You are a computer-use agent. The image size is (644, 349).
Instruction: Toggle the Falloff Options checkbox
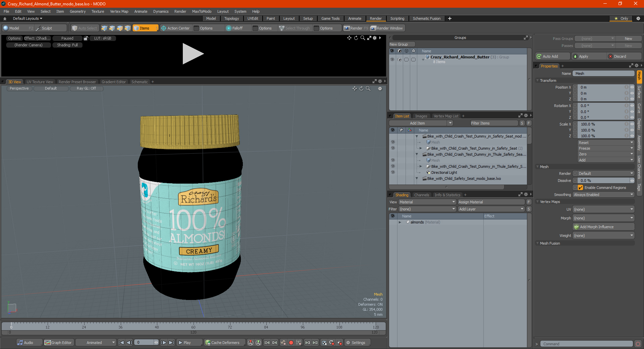click(256, 28)
